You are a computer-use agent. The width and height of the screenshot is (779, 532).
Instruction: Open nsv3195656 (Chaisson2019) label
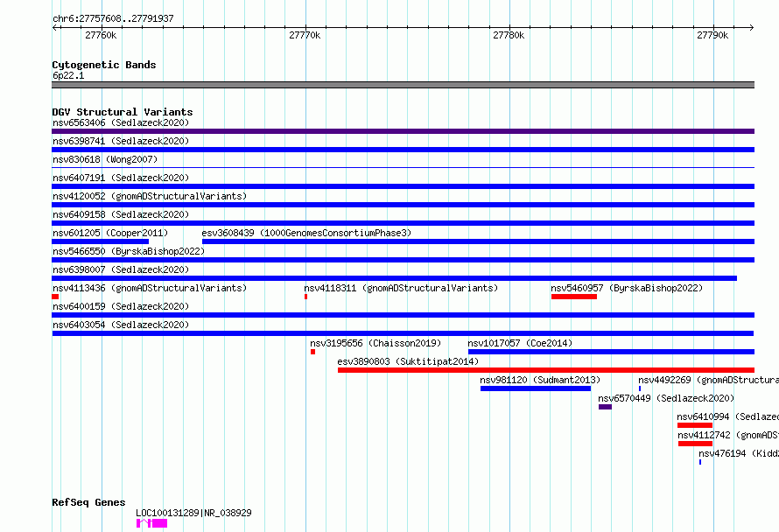(375, 343)
